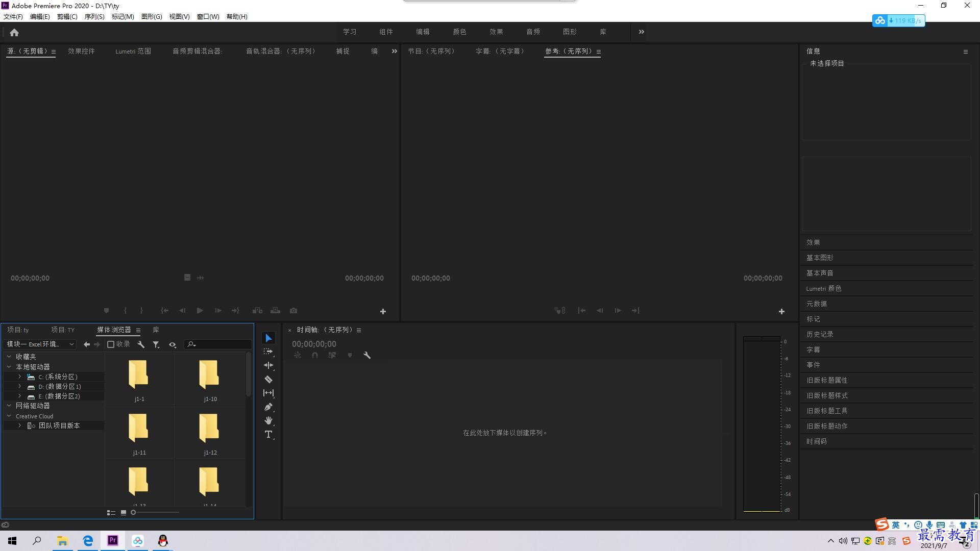Collapse the 网络驱动器 tree node
This screenshot has height=551, width=980.
click(9, 406)
